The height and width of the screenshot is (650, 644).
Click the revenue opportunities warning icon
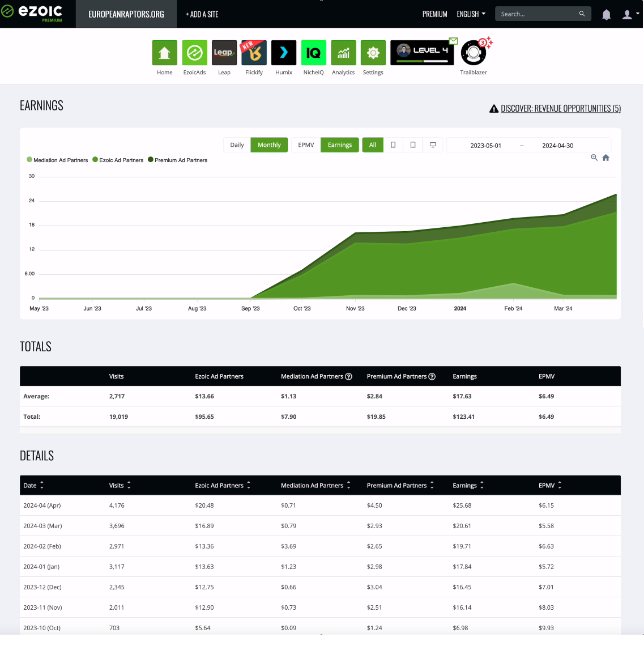493,109
